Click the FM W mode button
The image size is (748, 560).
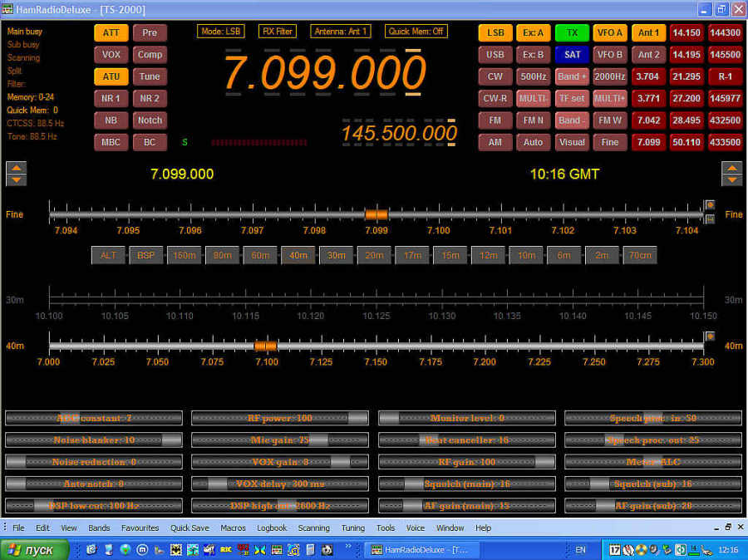pos(610,120)
